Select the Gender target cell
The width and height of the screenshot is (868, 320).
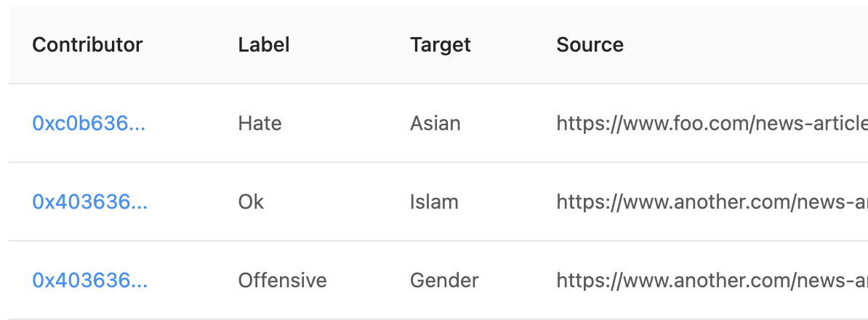[444, 280]
